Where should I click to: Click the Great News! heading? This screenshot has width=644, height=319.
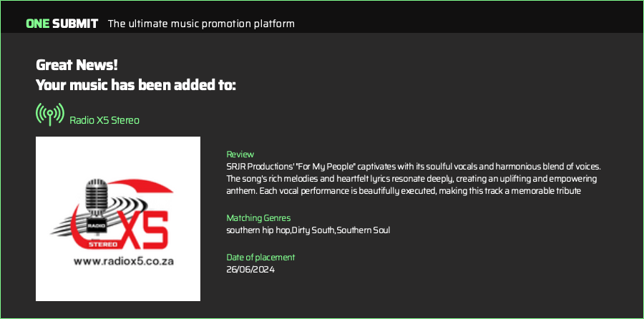point(77,64)
